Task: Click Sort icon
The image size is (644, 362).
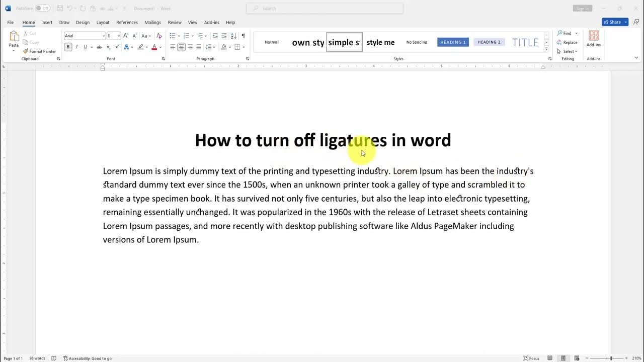Action: (x=233, y=36)
